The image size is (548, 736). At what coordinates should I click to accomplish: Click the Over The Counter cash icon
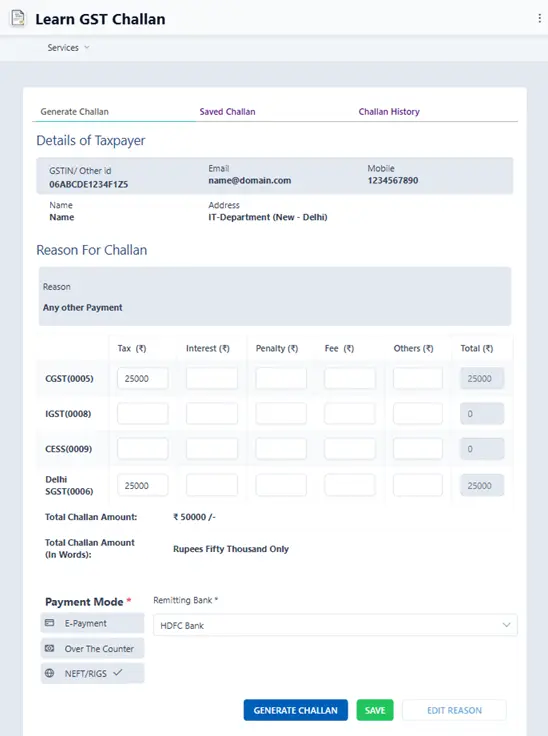point(49,648)
